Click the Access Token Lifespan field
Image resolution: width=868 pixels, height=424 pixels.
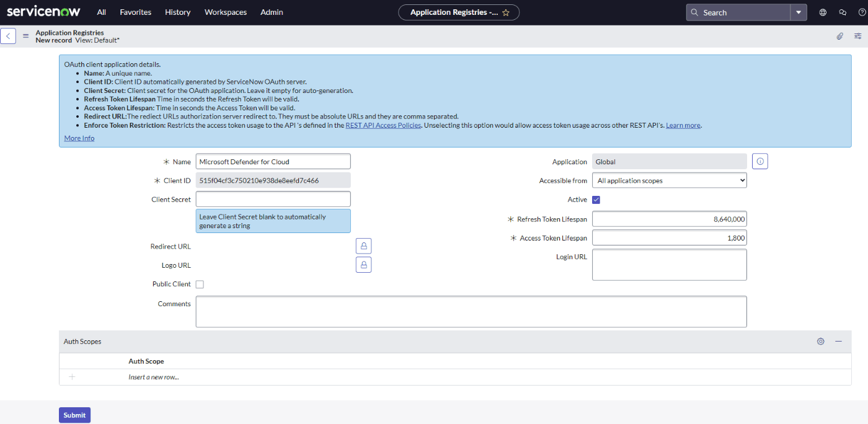pos(670,238)
